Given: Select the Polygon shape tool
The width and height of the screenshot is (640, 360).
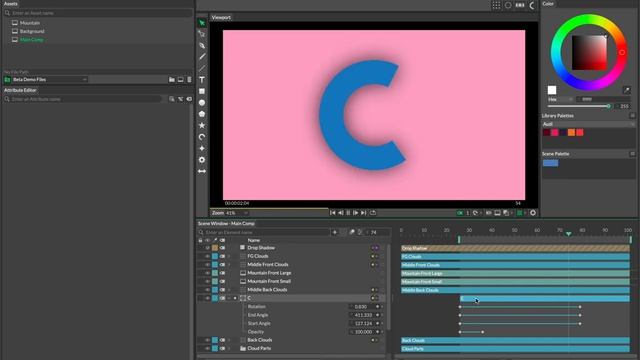Looking at the screenshot, I should tap(202, 114).
